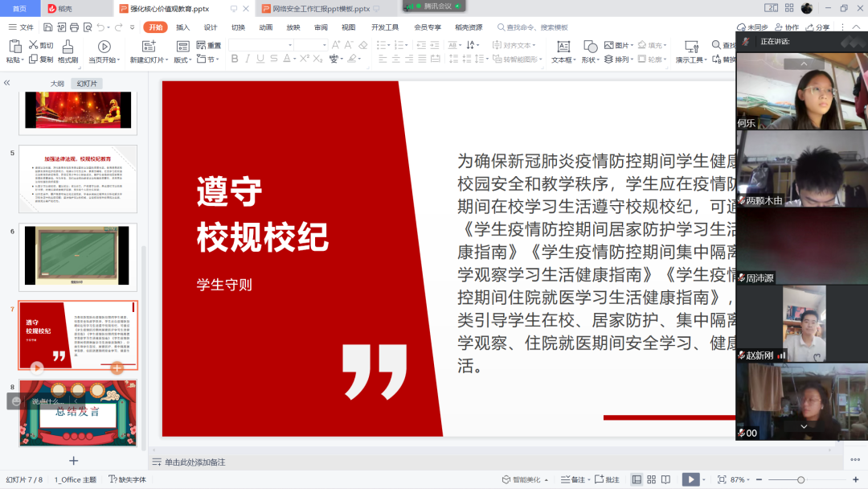Open the Insert (插入) ribbon tab
The height and width of the screenshot is (489, 868).
[182, 27]
